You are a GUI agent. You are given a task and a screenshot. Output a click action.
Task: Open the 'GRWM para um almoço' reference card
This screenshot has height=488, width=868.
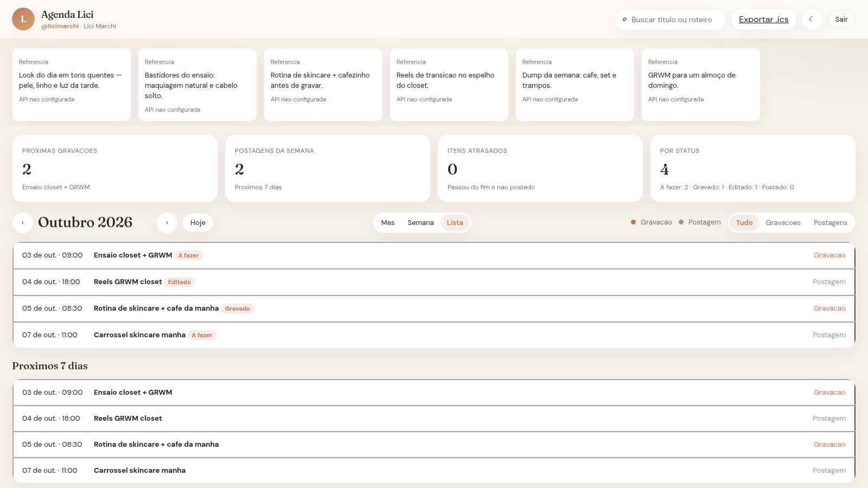701,85
